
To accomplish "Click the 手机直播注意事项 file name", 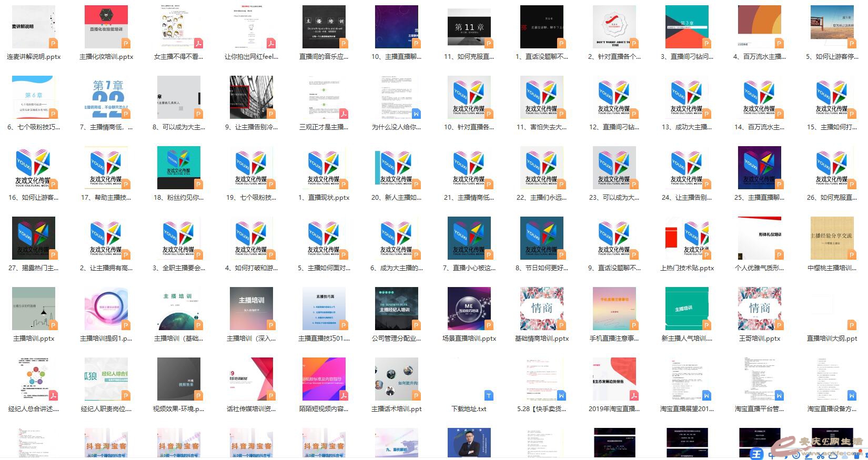I will click(x=614, y=339).
